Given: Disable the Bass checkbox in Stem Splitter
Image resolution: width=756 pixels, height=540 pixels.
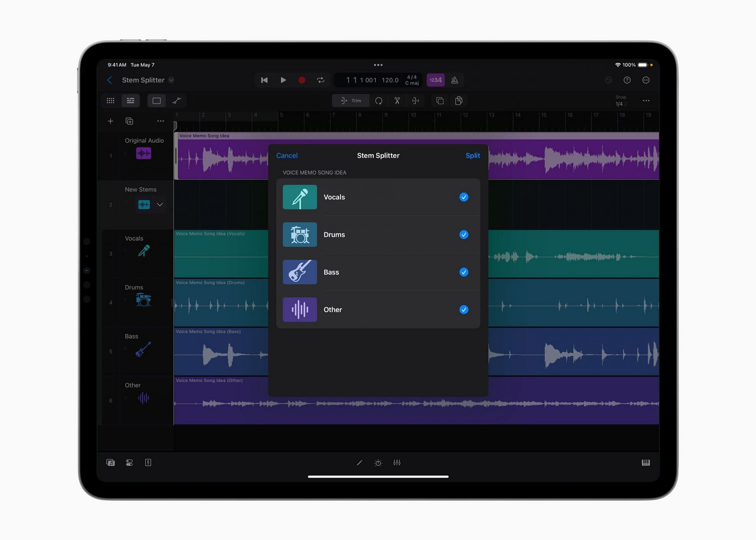Looking at the screenshot, I should tap(464, 272).
